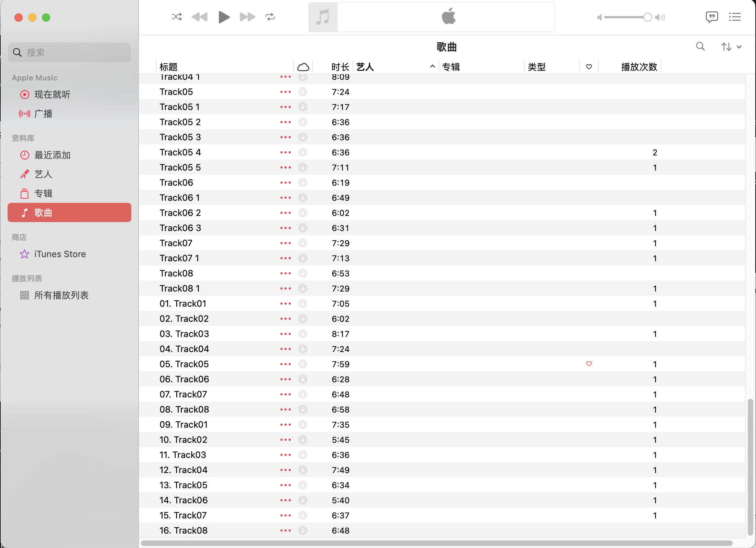Open the lyrics panel
The width and height of the screenshot is (756, 548).
click(x=712, y=17)
